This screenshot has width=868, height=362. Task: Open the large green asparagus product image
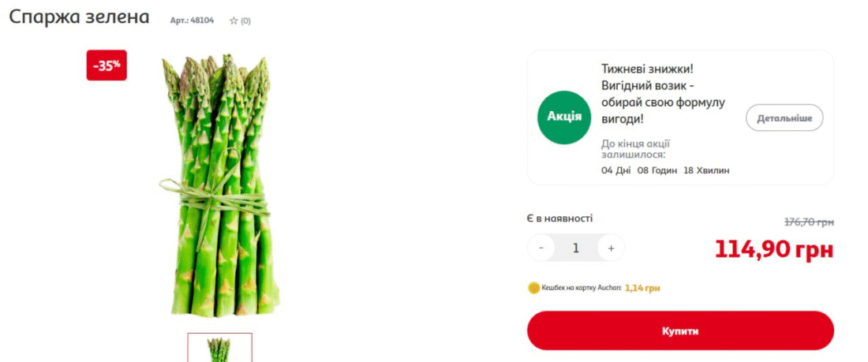click(219, 185)
